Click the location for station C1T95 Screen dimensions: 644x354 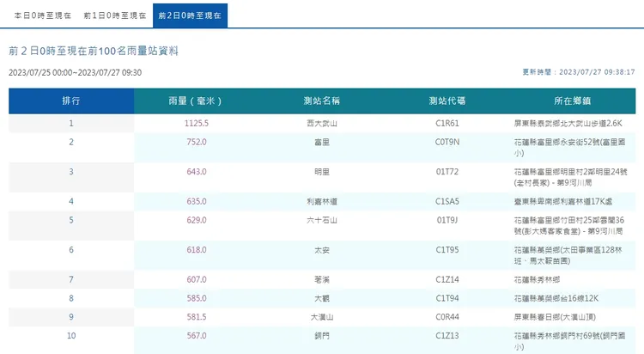(568, 255)
